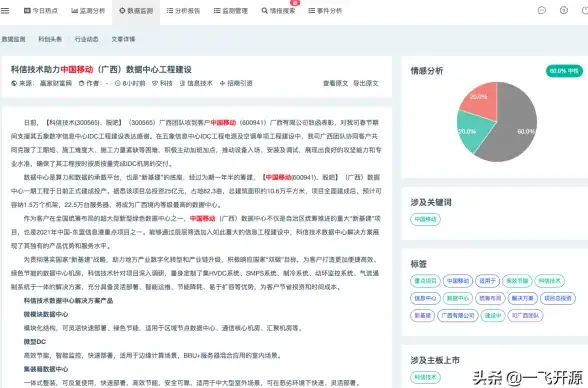Click the red 中国移动 keyword in first paragraph
Image resolution: width=588 pixels, height=388 pixels.
coord(223,123)
